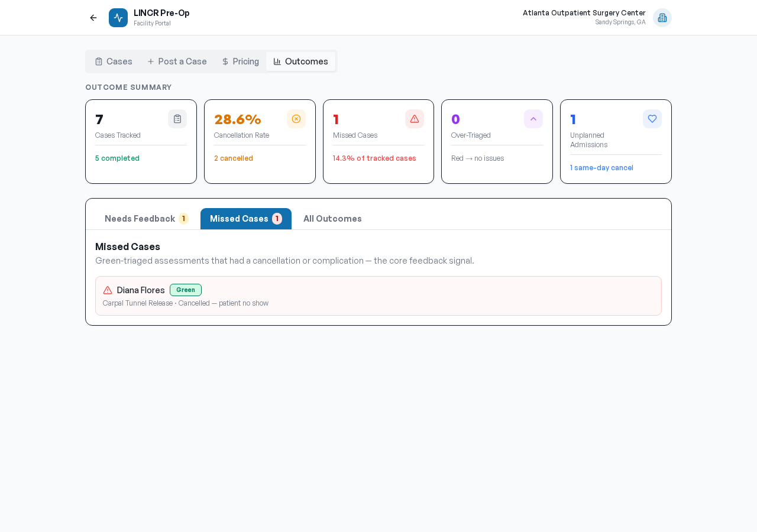
Task: Click the Green triage badge
Action: [186, 290]
